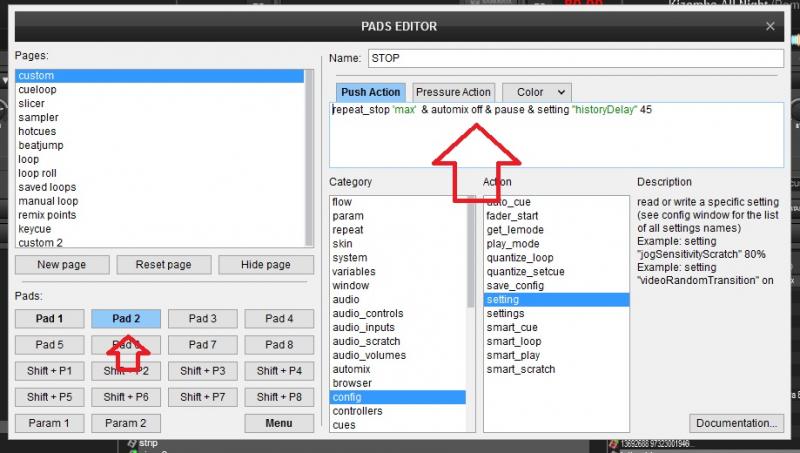The width and height of the screenshot is (800, 453).
Task: Select Pad 1
Action: pyautogui.click(x=49, y=319)
